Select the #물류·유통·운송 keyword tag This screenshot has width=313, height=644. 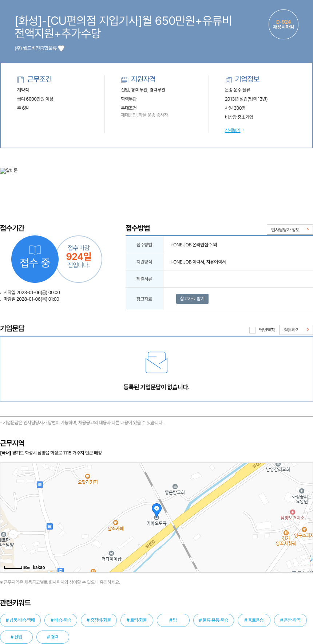pyautogui.click(x=214, y=620)
